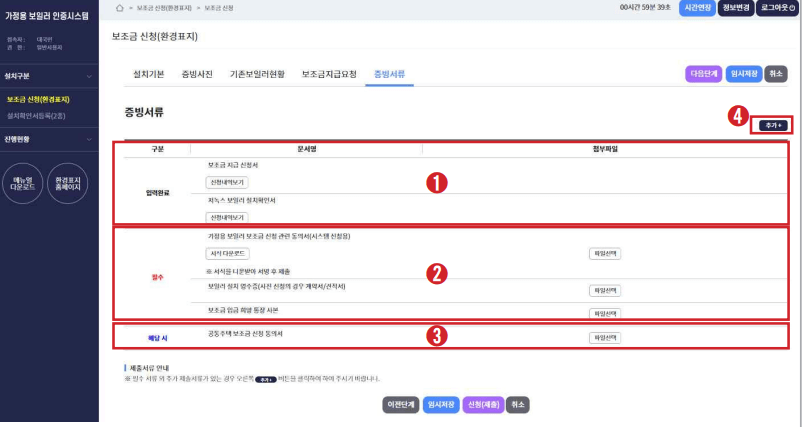Add a document row with 추가+
This screenshot has width=802, height=427.
click(773, 125)
